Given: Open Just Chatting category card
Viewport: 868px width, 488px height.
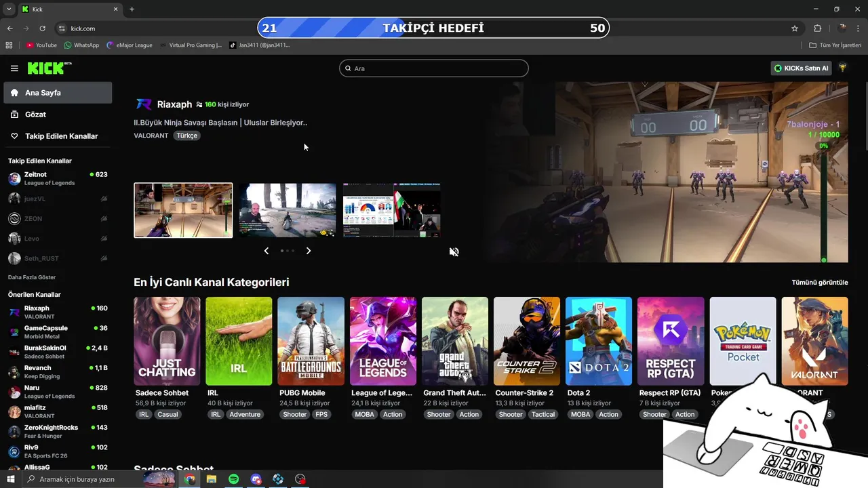Looking at the screenshot, I should click(x=167, y=341).
